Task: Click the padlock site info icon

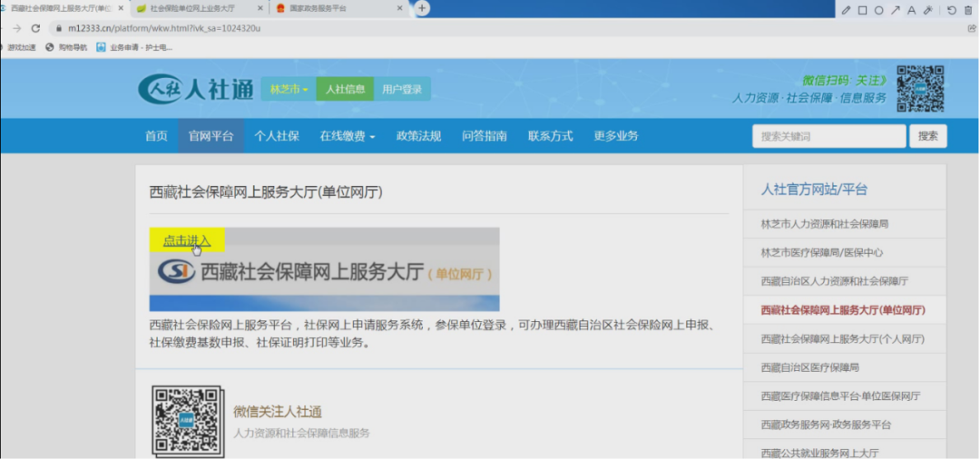Action: tap(58, 28)
